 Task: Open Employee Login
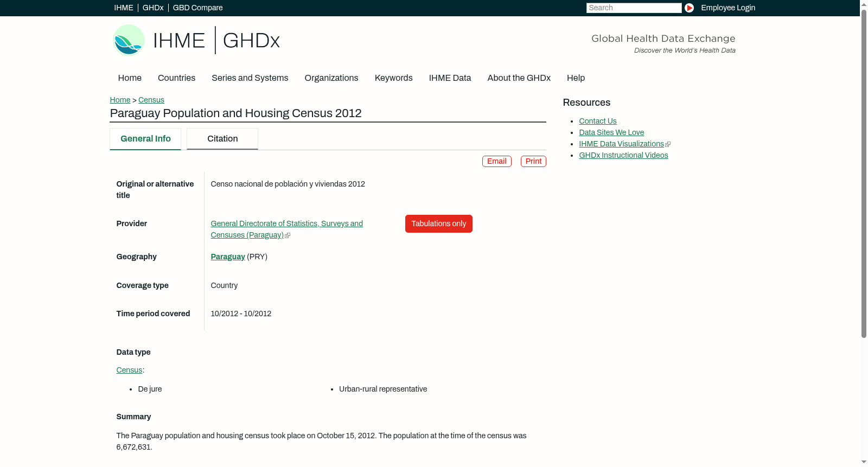728,8
